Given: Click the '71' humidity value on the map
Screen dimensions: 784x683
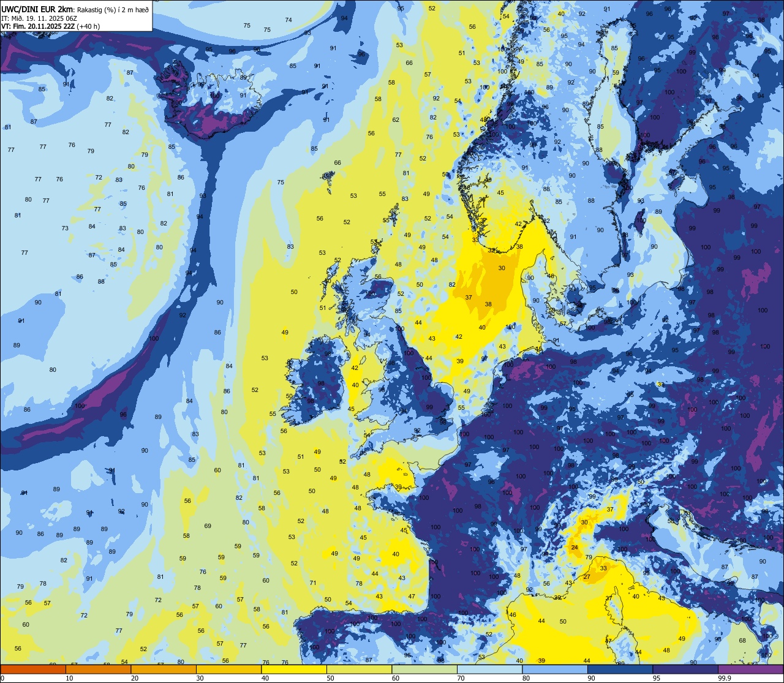Looking at the screenshot, I should click(x=313, y=583).
